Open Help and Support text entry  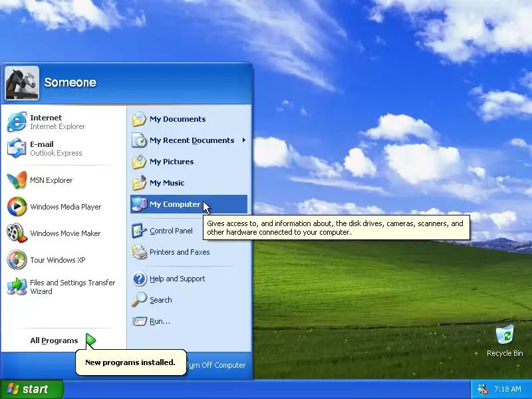pos(177,279)
